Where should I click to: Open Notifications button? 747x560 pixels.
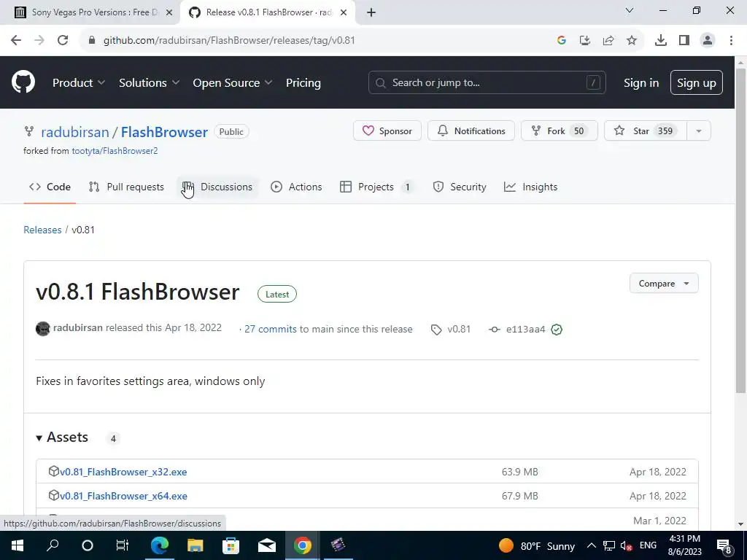tap(471, 131)
